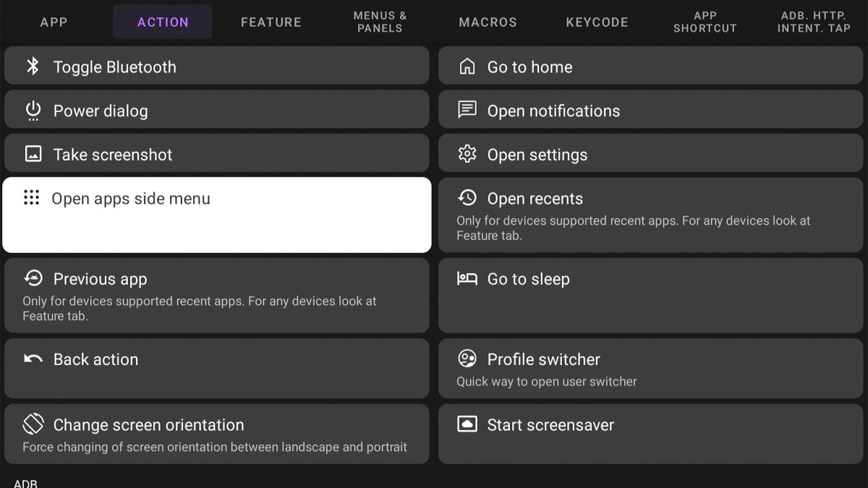Screen dimensions: 868x488
Task: Click the 'Quick way to open user switcher' description
Action: point(547,382)
